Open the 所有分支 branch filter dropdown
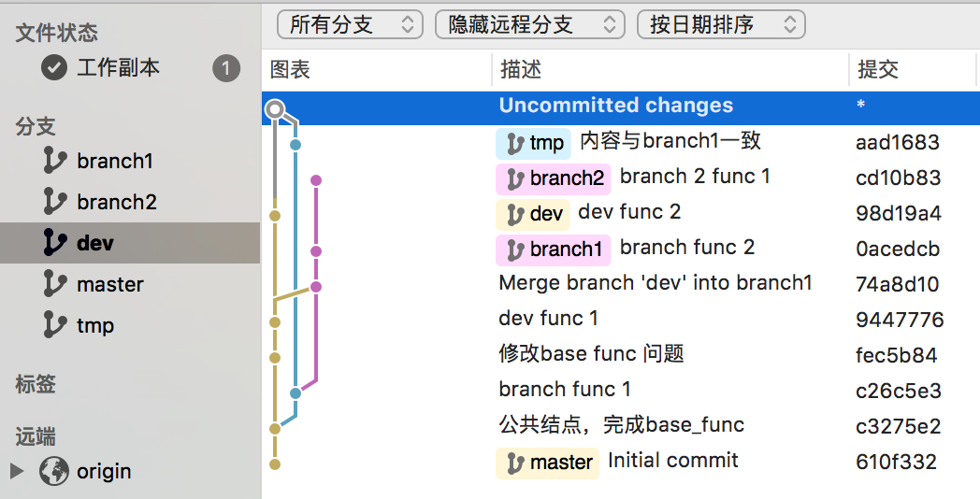 click(x=351, y=25)
